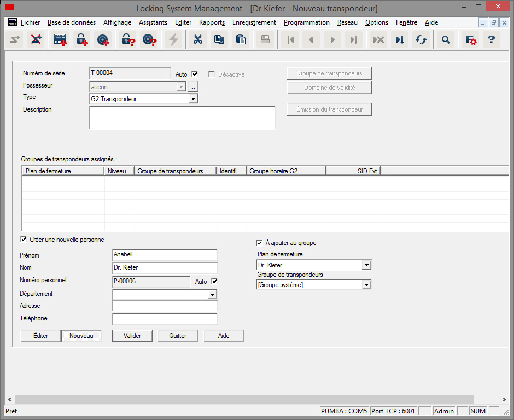Click the scissors cut icon
The width and height of the screenshot is (514, 420).
point(198,39)
